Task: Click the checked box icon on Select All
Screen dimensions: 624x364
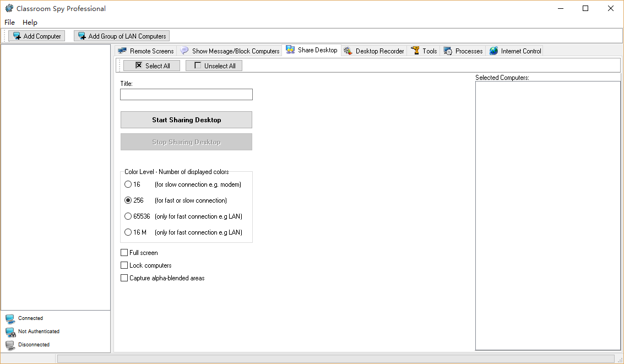Action: pos(138,65)
